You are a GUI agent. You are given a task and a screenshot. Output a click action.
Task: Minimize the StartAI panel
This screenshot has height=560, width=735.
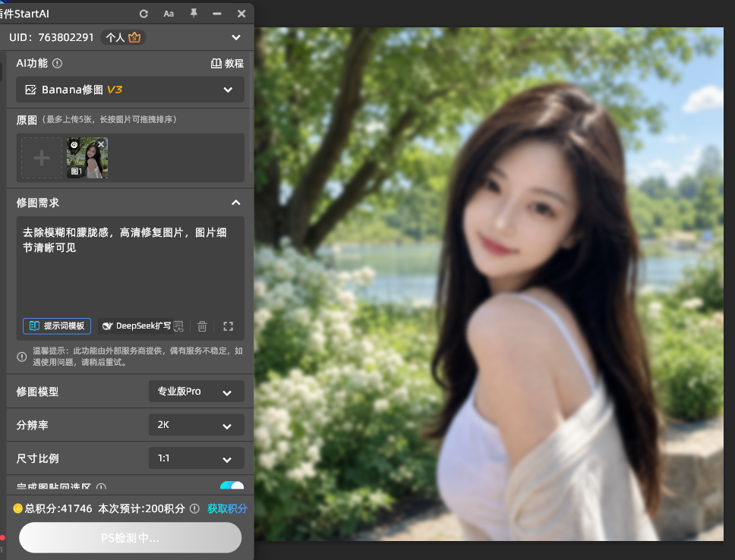216,14
